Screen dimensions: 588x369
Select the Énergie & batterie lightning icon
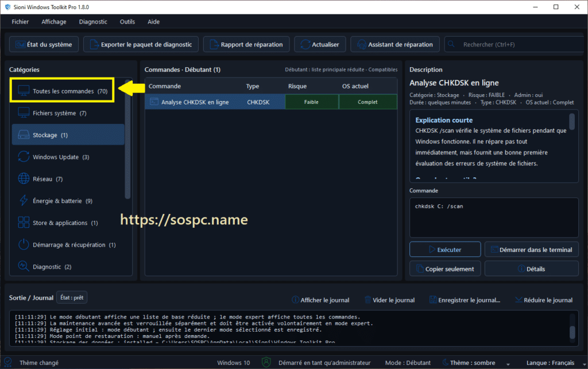tap(24, 201)
